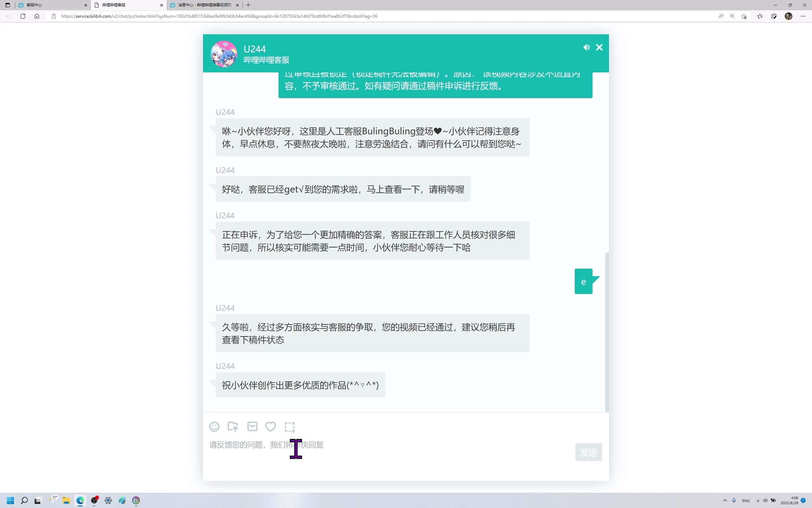The image size is (812, 508).
Task: Click the header title U244
Action: [255, 49]
